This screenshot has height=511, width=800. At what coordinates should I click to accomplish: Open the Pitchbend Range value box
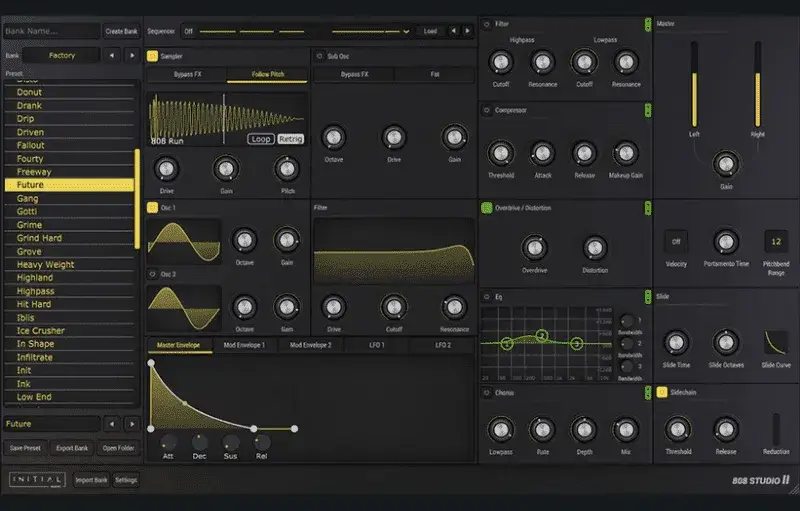(x=776, y=242)
